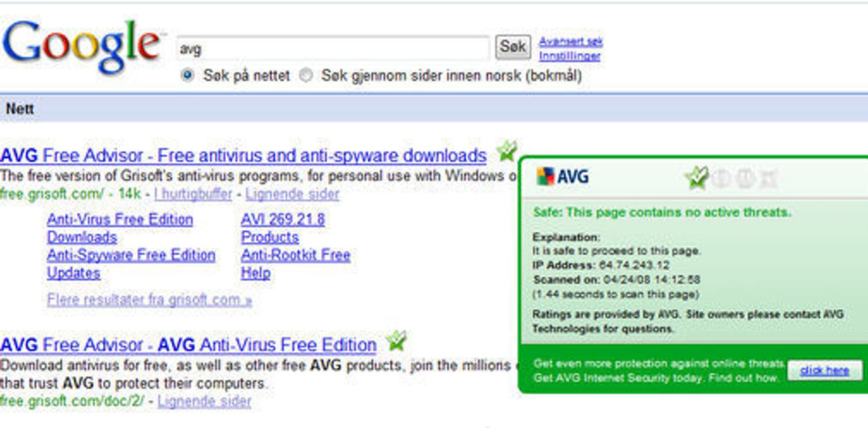Open the Products sitelink
The height and width of the screenshot is (428, 868).
pos(270,237)
